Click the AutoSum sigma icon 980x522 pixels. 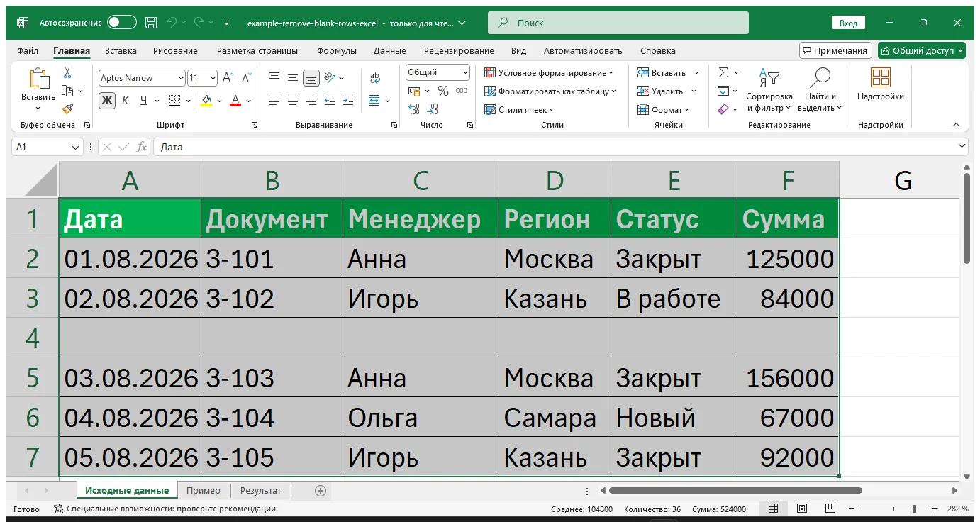[723, 72]
